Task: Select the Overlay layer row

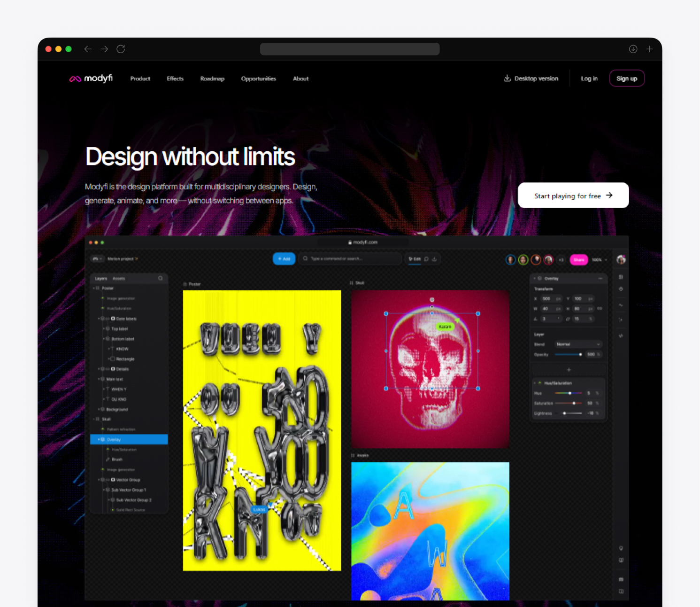Action: (x=129, y=439)
